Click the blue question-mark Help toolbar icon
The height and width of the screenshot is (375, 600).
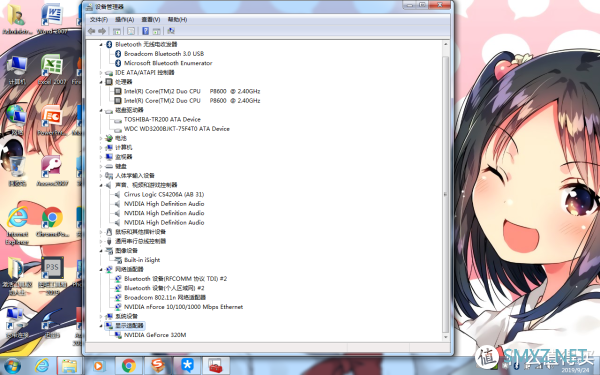145,31
